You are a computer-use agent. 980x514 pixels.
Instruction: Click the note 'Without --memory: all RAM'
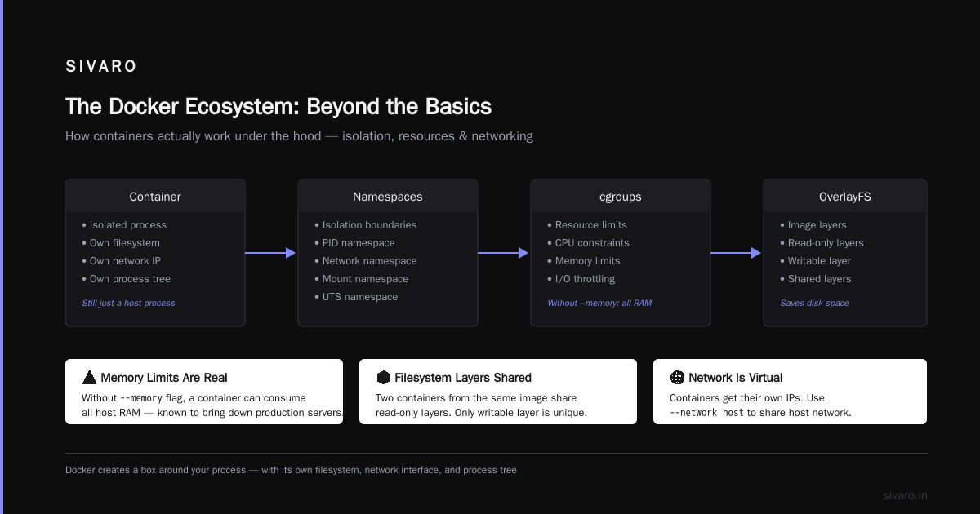[599, 303]
